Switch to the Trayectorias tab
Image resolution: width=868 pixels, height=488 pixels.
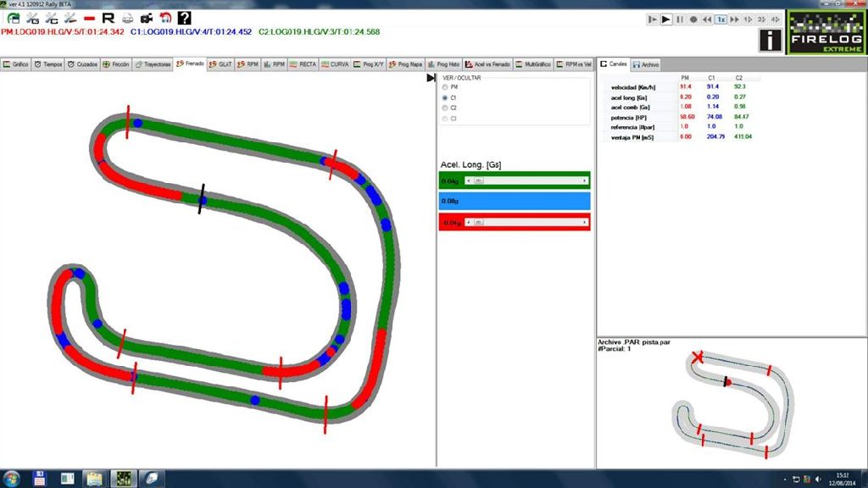coord(153,64)
